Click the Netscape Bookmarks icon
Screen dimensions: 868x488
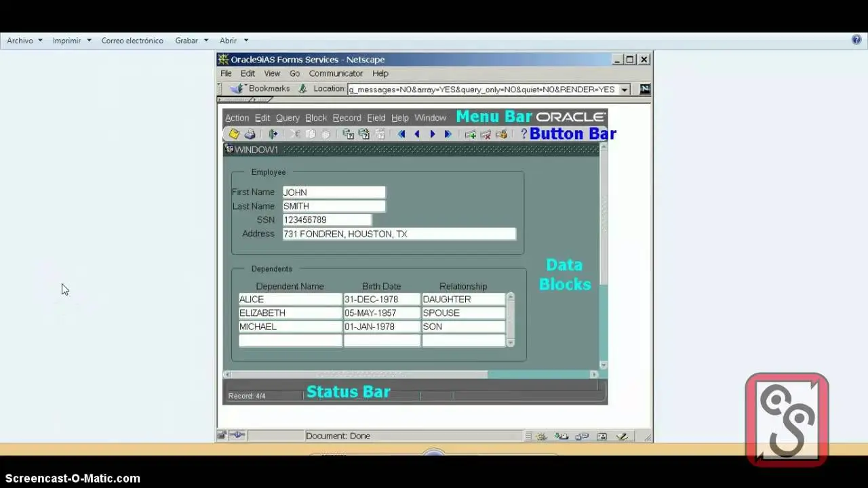pos(237,89)
